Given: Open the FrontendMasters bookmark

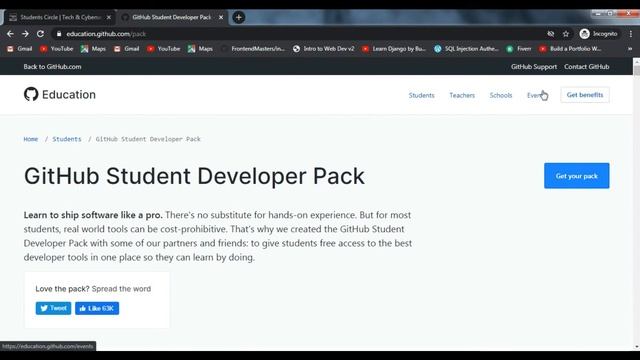Looking at the screenshot, I should pos(253,49).
